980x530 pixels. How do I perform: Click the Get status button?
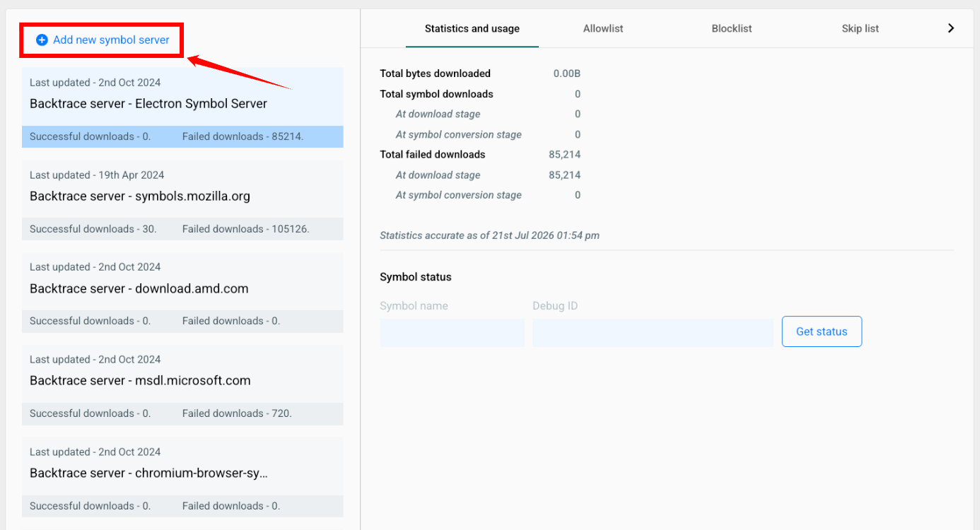822,331
